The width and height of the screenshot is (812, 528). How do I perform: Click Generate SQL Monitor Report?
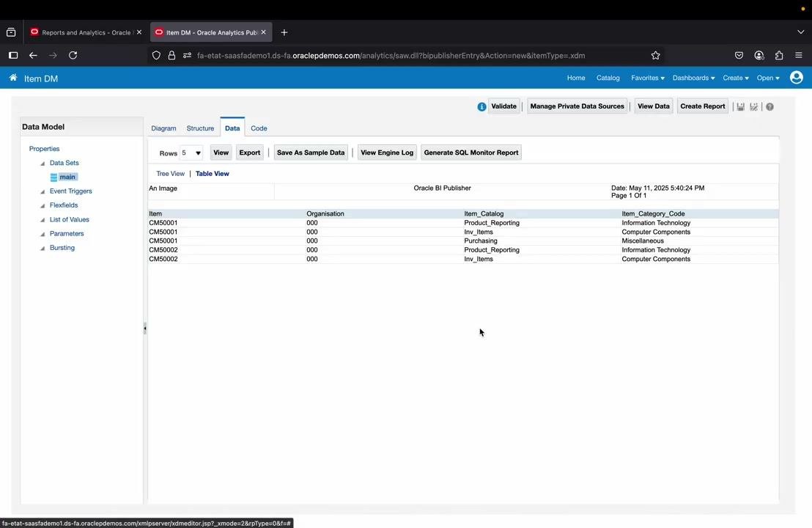pyautogui.click(x=471, y=153)
